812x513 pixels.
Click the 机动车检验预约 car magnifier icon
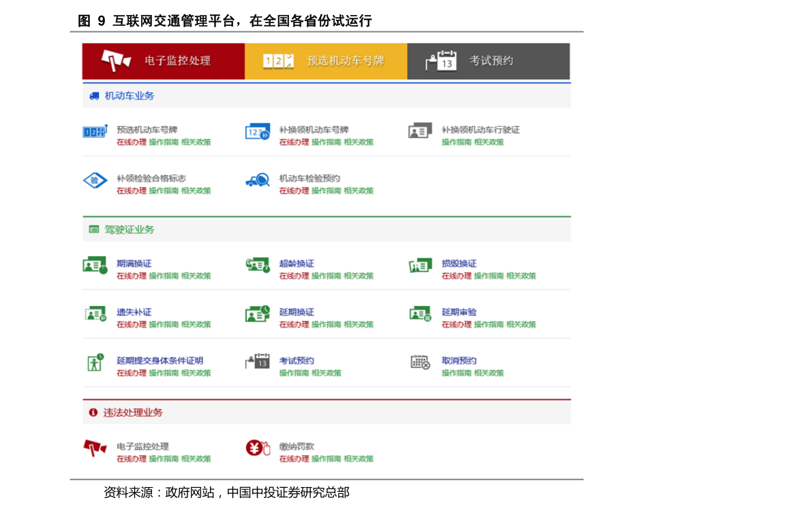258,180
